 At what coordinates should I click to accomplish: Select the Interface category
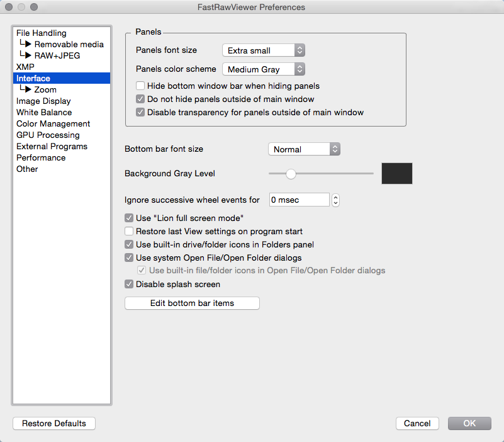[x=62, y=78]
